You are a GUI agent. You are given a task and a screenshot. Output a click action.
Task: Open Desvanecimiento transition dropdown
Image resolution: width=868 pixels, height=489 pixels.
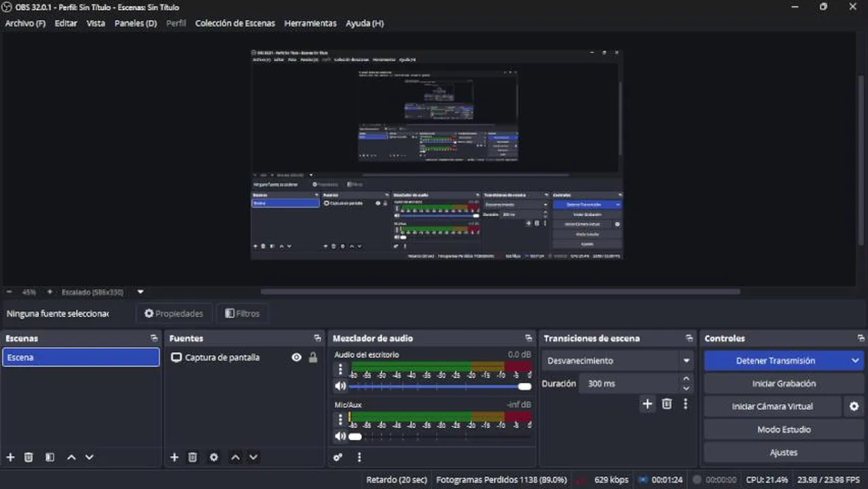pyautogui.click(x=617, y=361)
